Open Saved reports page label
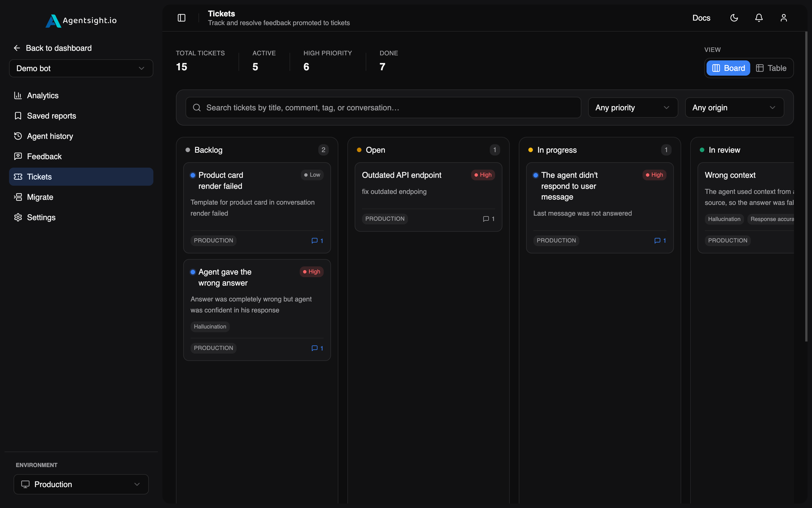Image resolution: width=812 pixels, height=508 pixels. [51, 116]
